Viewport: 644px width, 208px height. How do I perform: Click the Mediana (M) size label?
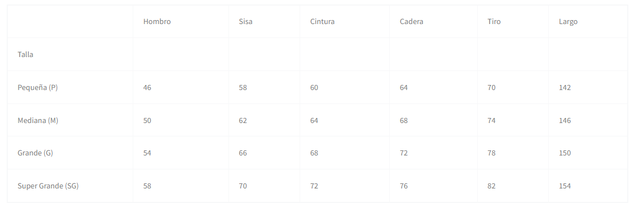pos(38,120)
